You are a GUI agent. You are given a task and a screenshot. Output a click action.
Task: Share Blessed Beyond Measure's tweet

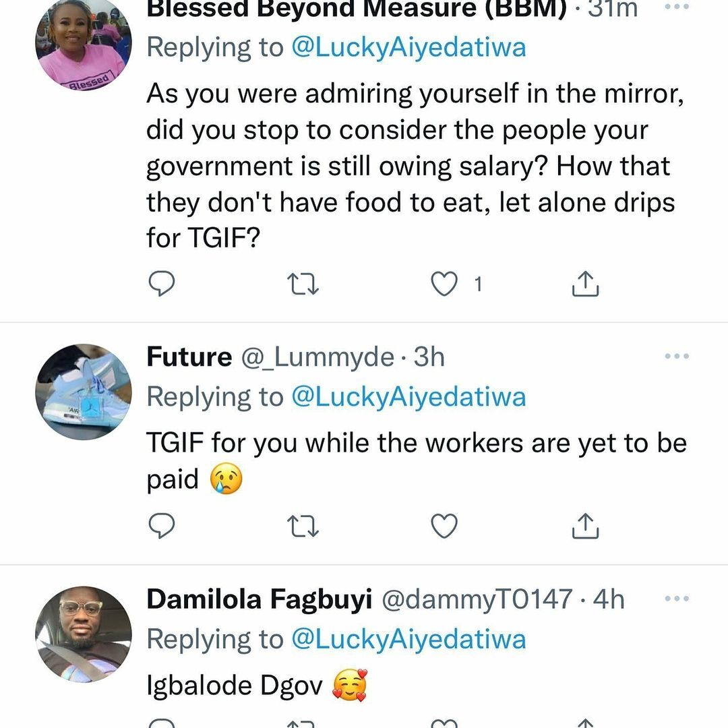pos(585,284)
